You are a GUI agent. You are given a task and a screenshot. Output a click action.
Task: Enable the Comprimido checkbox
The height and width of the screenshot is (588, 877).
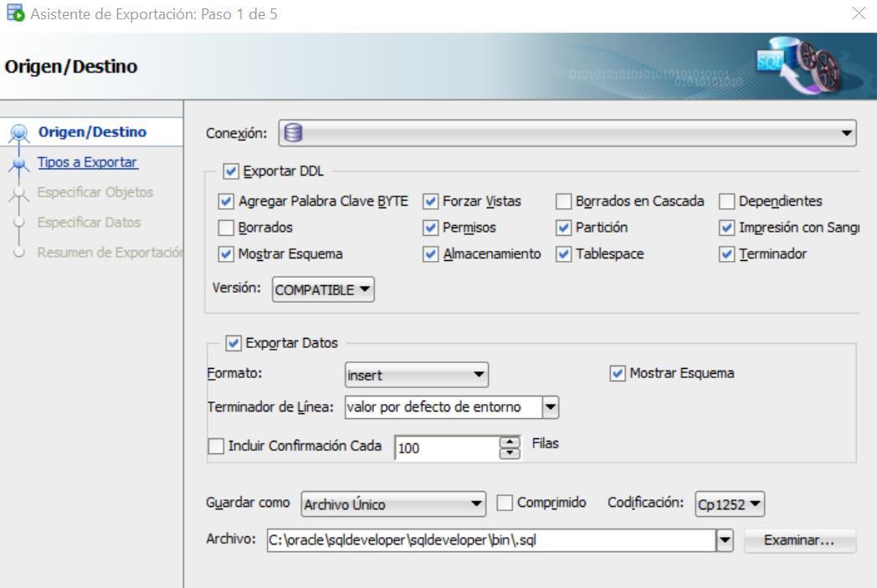505,504
